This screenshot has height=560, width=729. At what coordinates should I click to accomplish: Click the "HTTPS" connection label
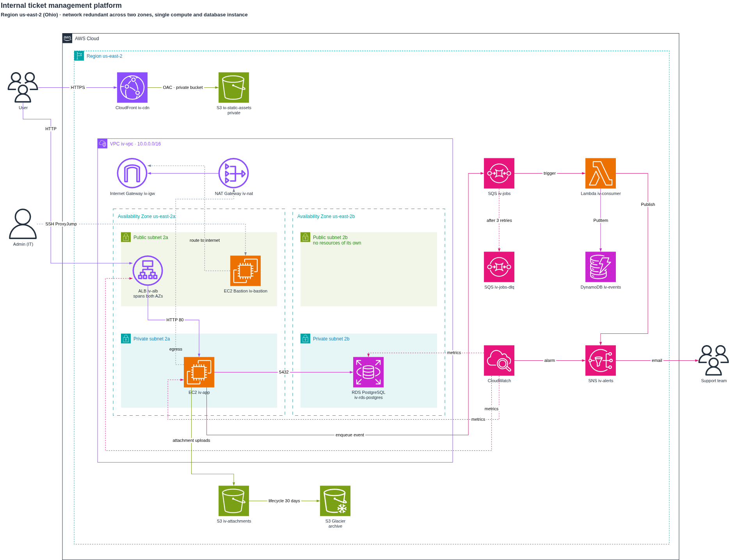[x=78, y=87]
